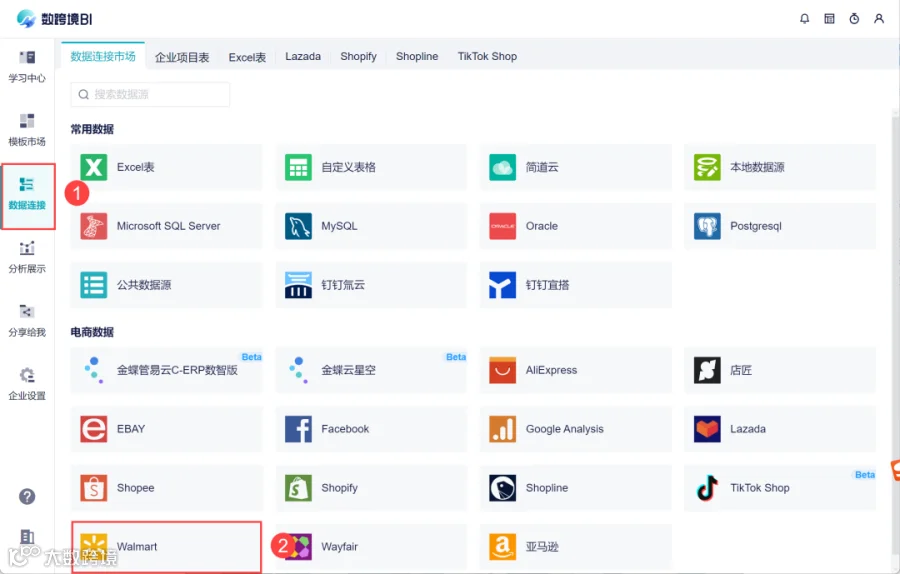
Task: Select the 亚马逊 Amazon icon
Action: click(x=502, y=546)
